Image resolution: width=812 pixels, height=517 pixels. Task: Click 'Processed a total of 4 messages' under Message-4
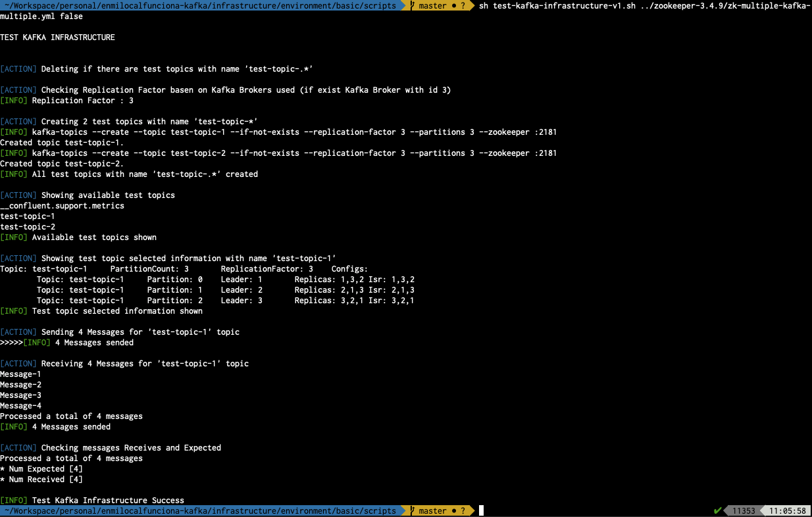pyautogui.click(x=71, y=416)
